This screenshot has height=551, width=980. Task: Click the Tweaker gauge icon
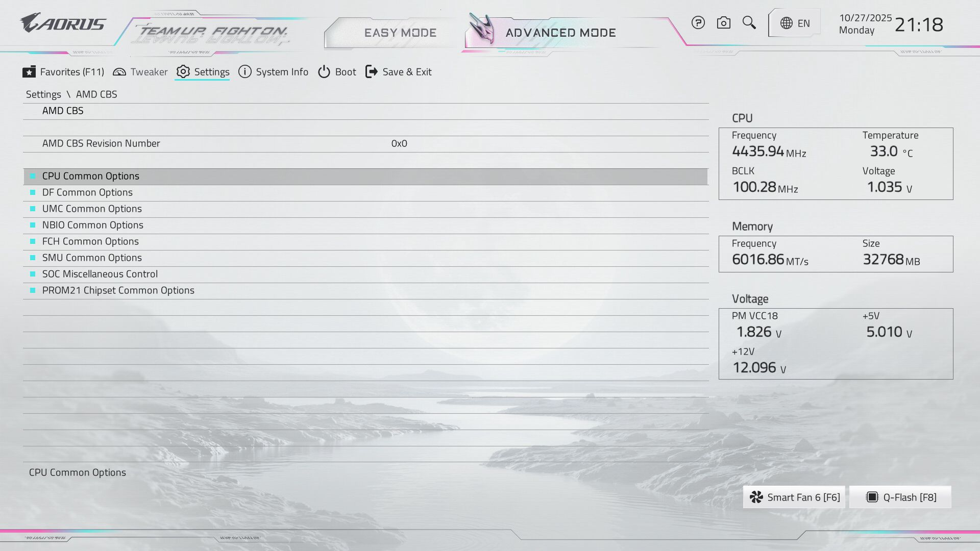[x=119, y=72]
